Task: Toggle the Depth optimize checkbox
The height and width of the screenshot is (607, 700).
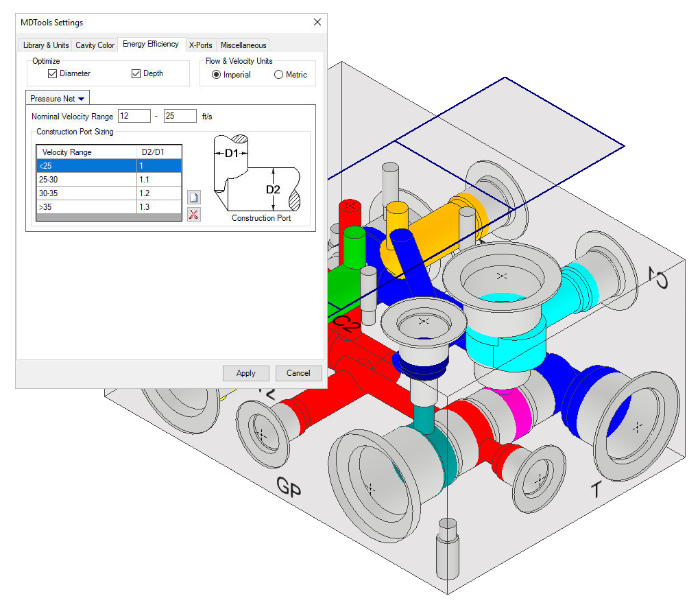Action: click(x=136, y=73)
